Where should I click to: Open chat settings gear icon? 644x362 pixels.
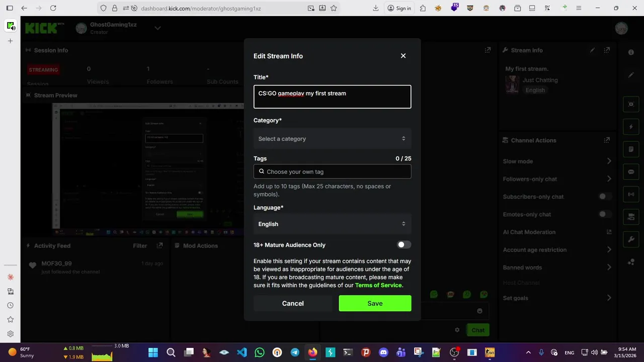tap(457, 330)
